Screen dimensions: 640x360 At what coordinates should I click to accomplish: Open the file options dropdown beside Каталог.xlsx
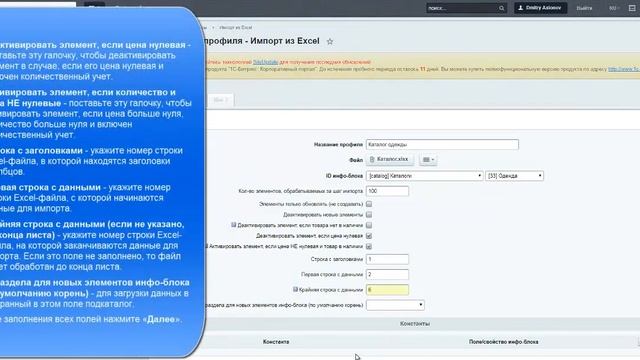(x=428, y=160)
